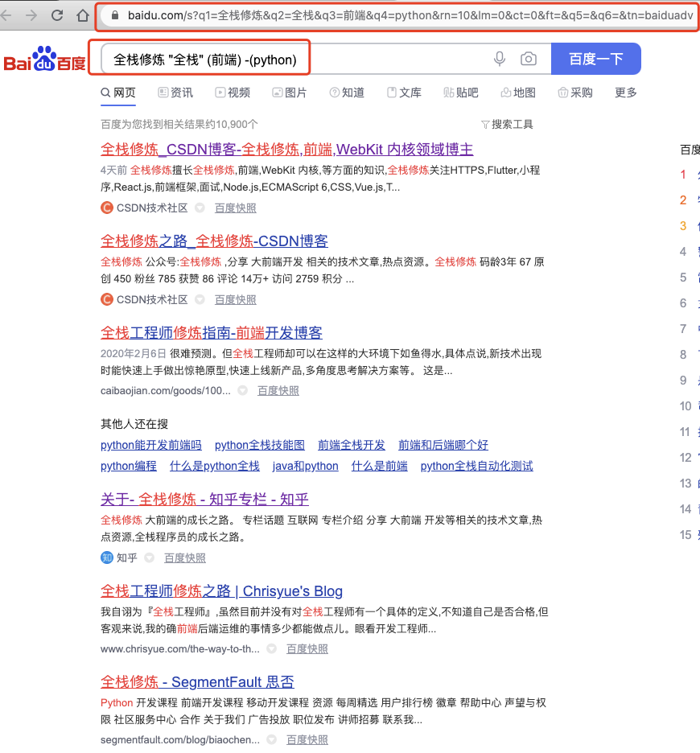Open 百度快照 for chrisyue.com result
Image resolution: width=700 pixels, height=753 pixels.
(307, 648)
